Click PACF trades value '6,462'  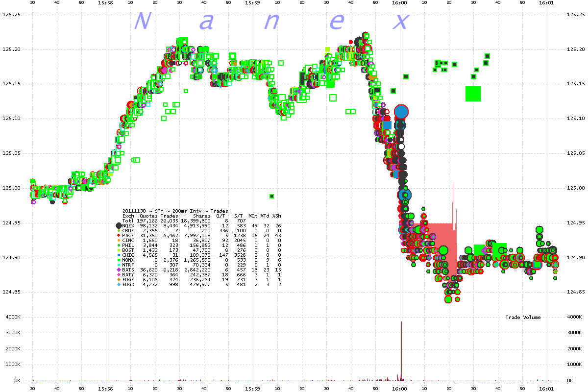[x=170, y=235]
